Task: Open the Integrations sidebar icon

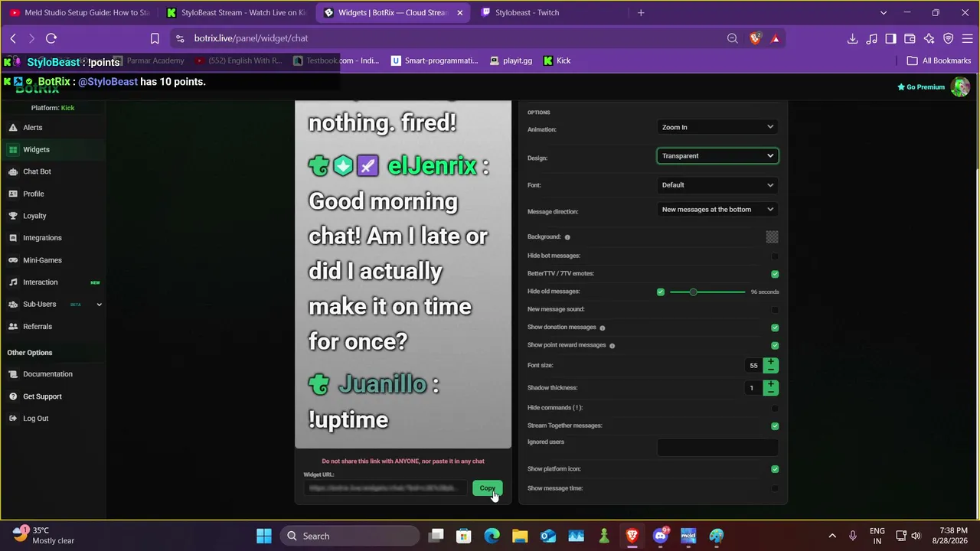Action: [13, 238]
